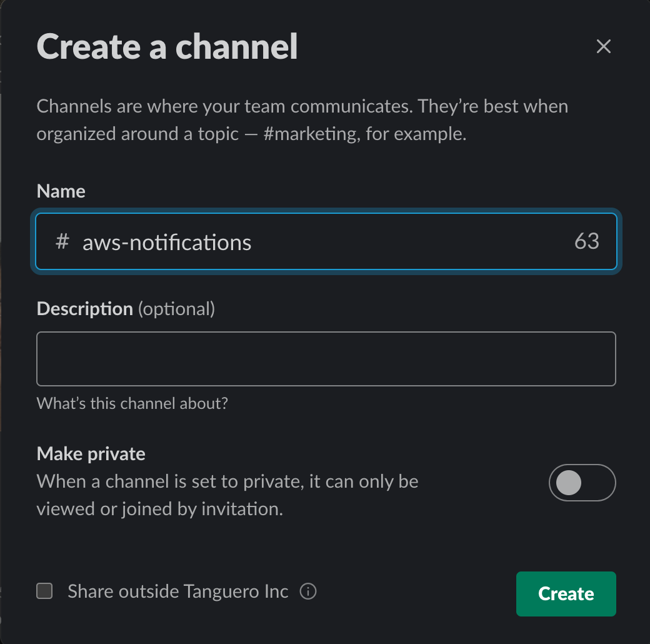
Task: Click the "Share outside Tanguero Inc" label text
Action: coord(177,591)
